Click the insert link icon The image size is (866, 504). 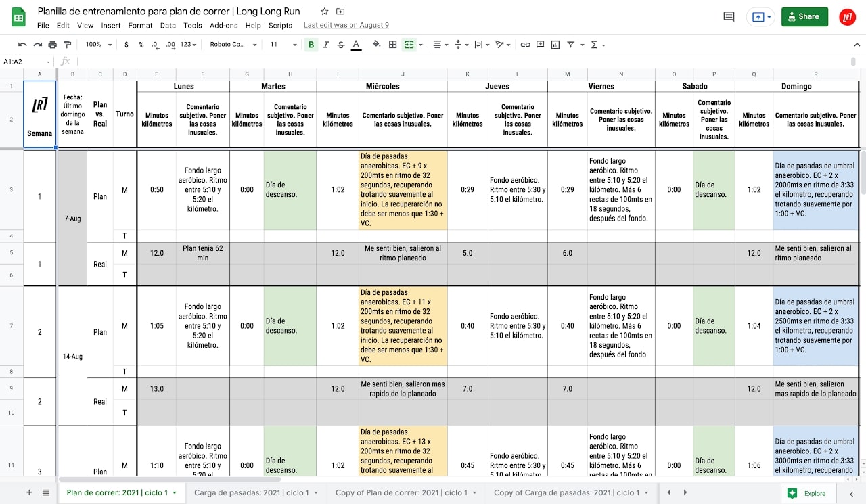click(525, 45)
